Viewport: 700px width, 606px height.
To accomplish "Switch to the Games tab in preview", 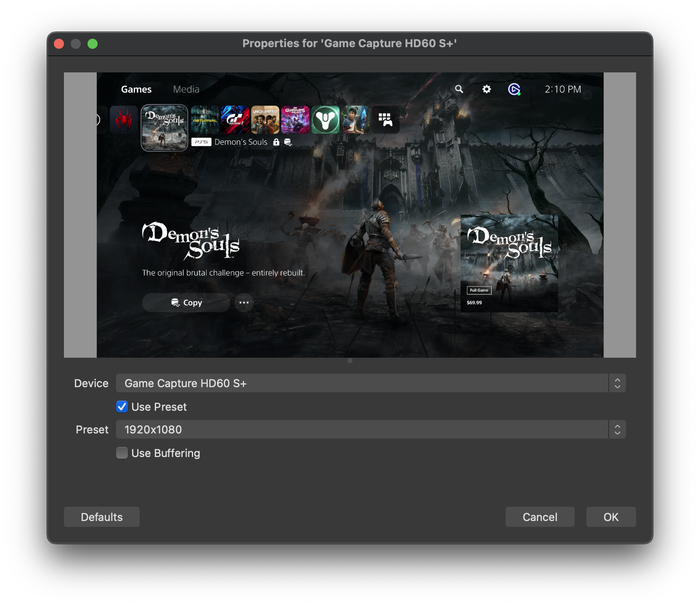I will [x=136, y=89].
